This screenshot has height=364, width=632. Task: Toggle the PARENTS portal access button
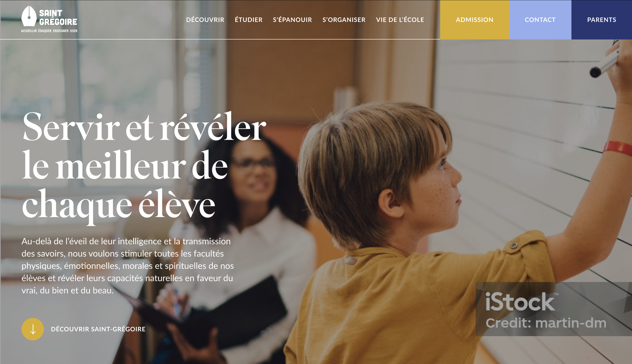[602, 20]
